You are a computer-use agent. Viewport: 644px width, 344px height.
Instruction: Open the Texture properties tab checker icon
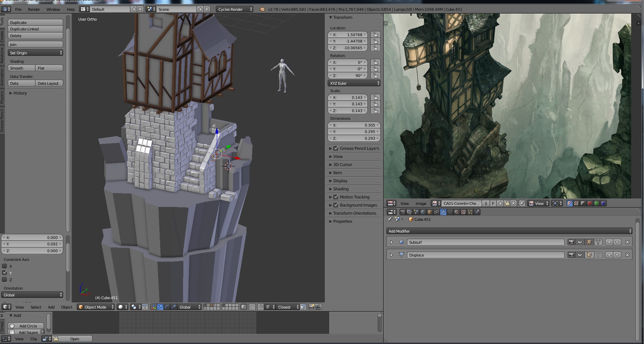(463, 212)
